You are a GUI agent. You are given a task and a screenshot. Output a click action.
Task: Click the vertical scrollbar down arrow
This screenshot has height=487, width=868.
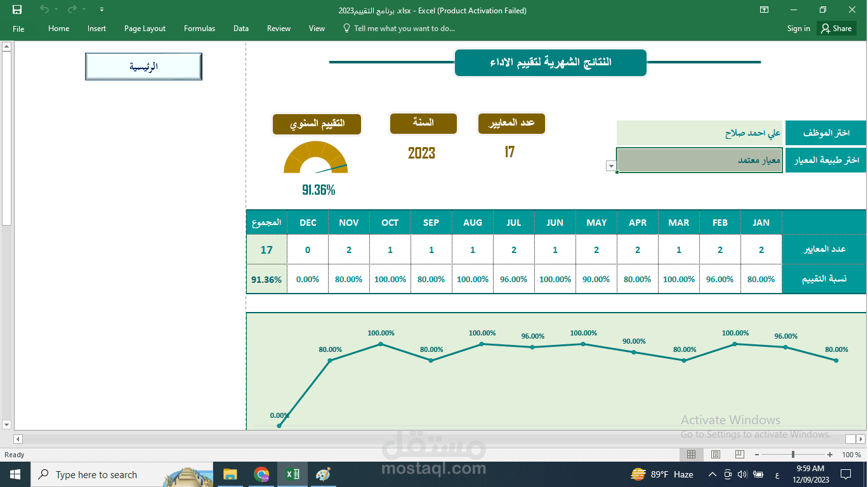pos(6,424)
